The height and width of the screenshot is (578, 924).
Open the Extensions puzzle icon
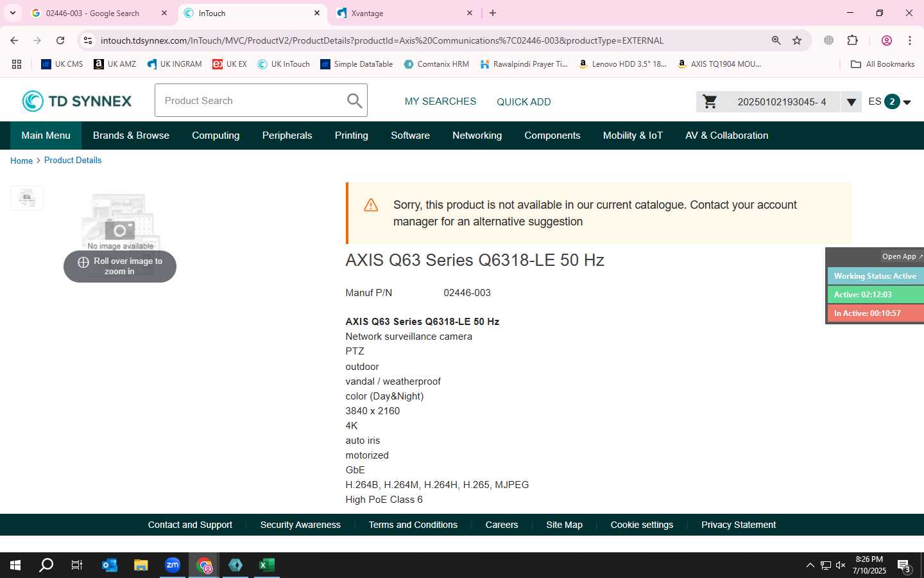tap(852, 40)
